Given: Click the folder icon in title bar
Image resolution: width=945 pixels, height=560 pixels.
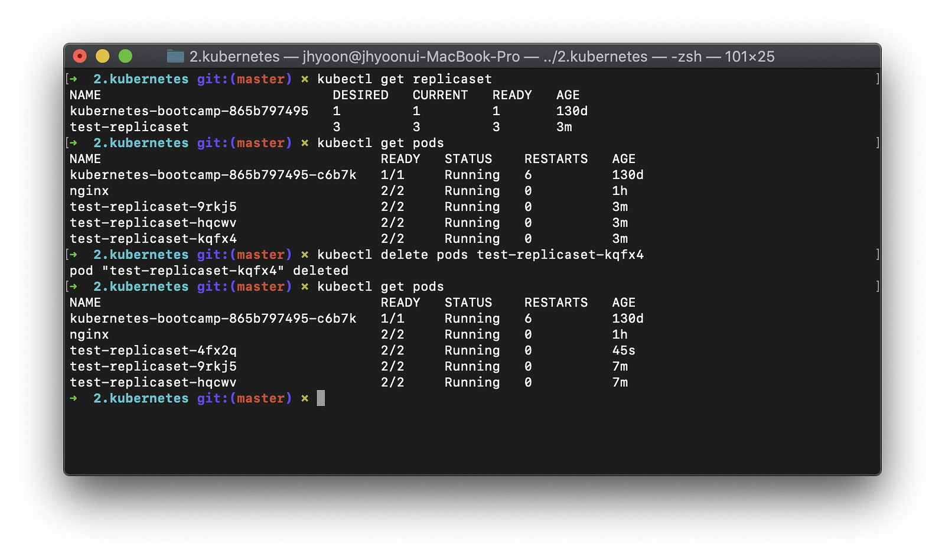Looking at the screenshot, I should pos(175,56).
